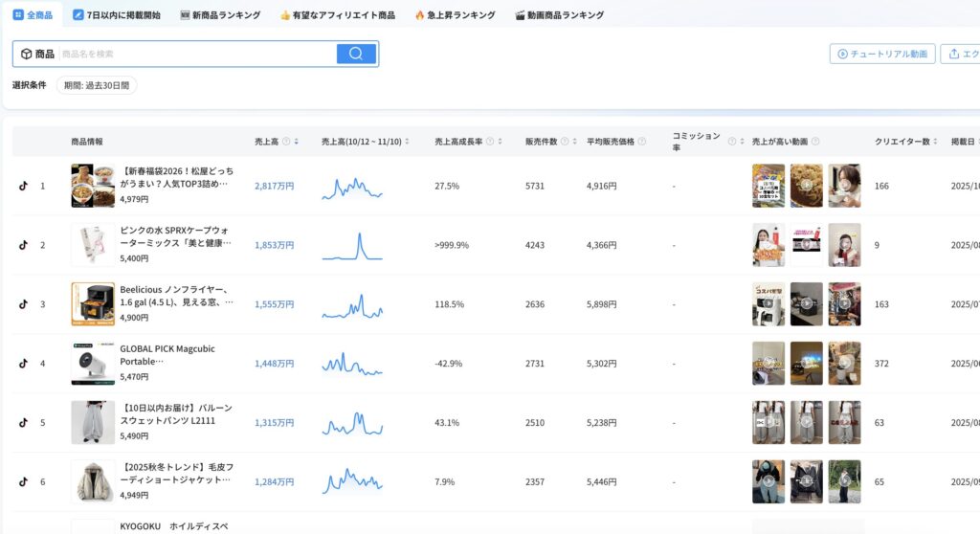Image resolution: width=980 pixels, height=534 pixels.
Task: Click the 期間: 過去30日間 filter chip
Action: [97, 85]
